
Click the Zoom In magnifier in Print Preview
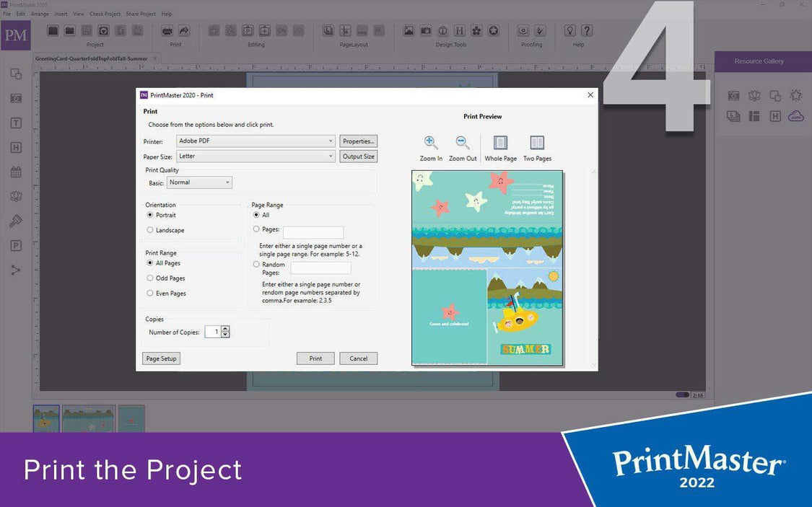[430, 142]
